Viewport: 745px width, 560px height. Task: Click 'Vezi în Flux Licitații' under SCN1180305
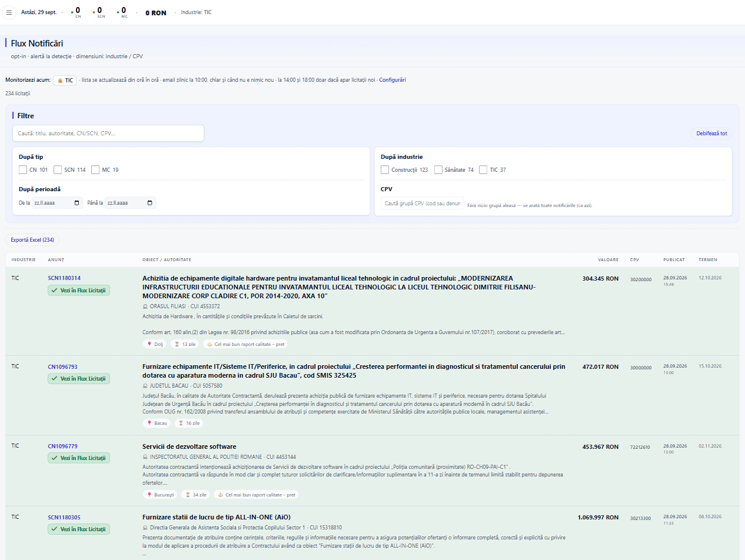[x=79, y=529]
